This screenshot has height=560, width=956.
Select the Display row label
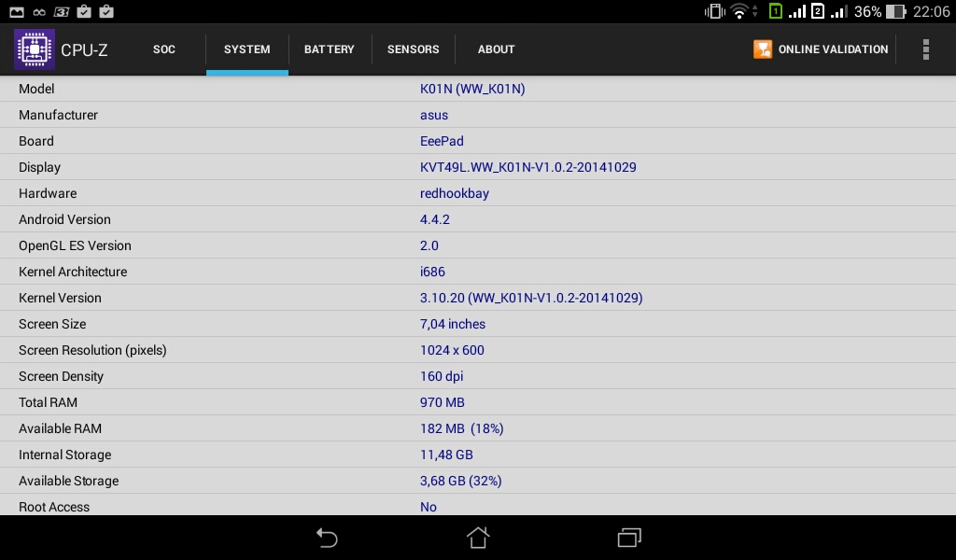point(39,168)
